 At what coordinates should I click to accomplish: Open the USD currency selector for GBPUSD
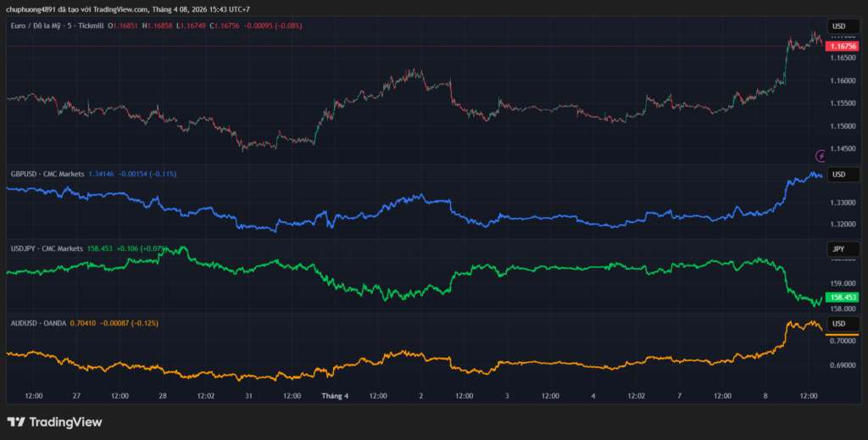[x=841, y=175]
